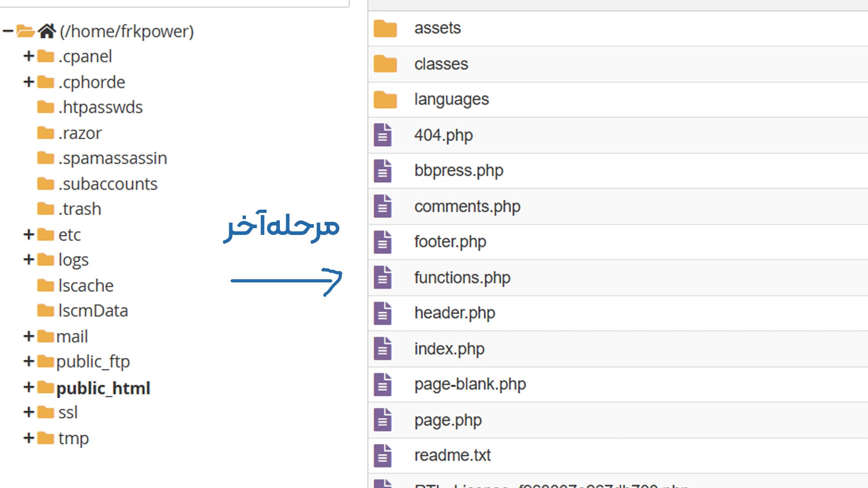Expand the ssl folder node
This screenshot has height=488, width=868.
point(28,412)
